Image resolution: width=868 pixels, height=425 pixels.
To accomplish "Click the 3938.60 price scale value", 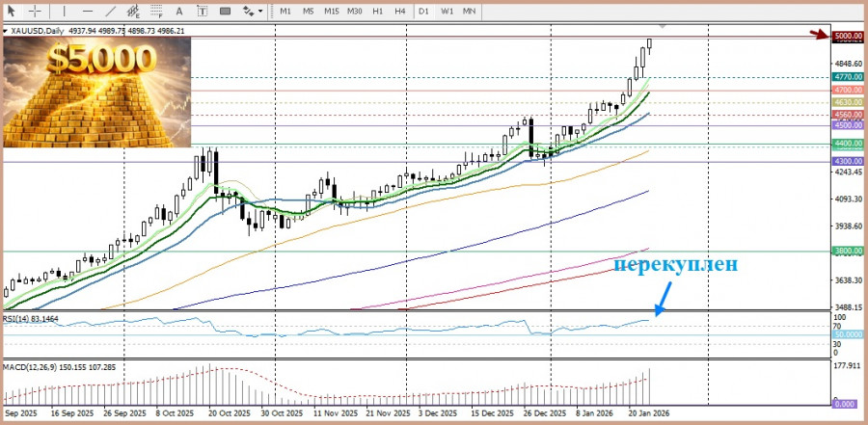I will click(x=849, y=226).
